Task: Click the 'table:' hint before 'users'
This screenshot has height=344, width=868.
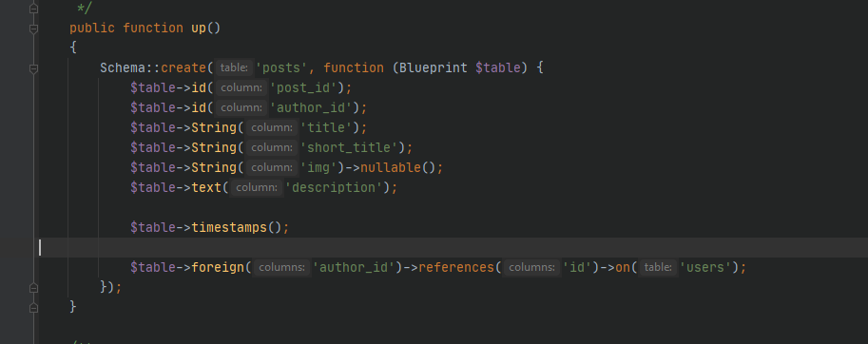Action: 658,268
